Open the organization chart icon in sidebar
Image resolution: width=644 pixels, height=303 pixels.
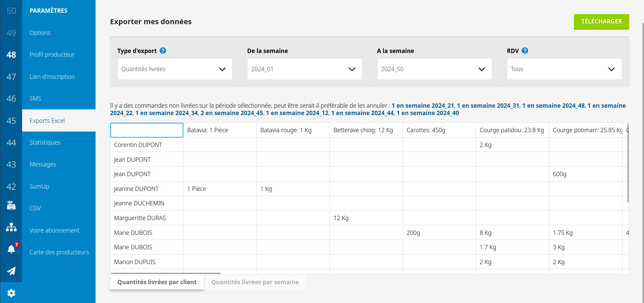[x=11, y=227]
